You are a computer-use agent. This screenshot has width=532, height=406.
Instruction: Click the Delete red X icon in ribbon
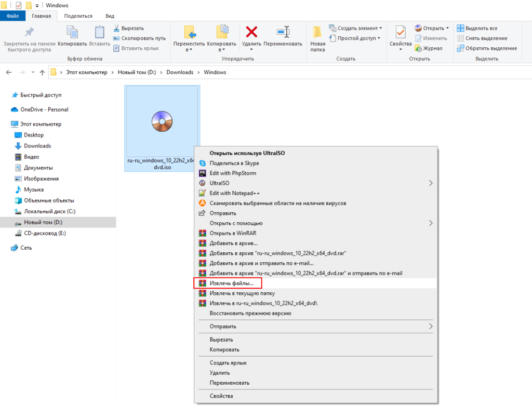pyautogui.click(x=251, y=32)
